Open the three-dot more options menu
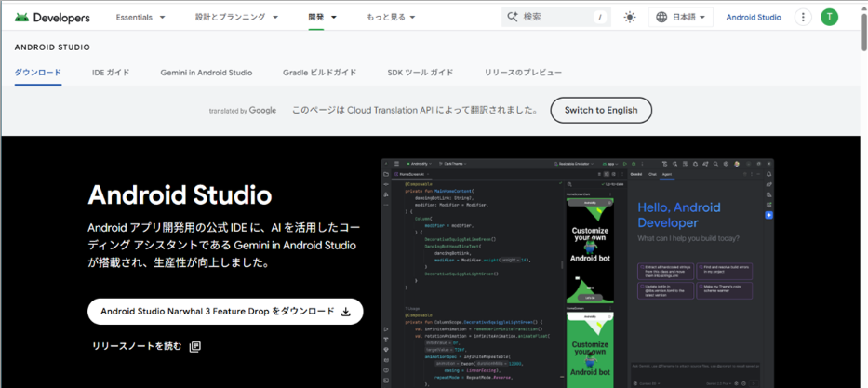 (803, 18)
